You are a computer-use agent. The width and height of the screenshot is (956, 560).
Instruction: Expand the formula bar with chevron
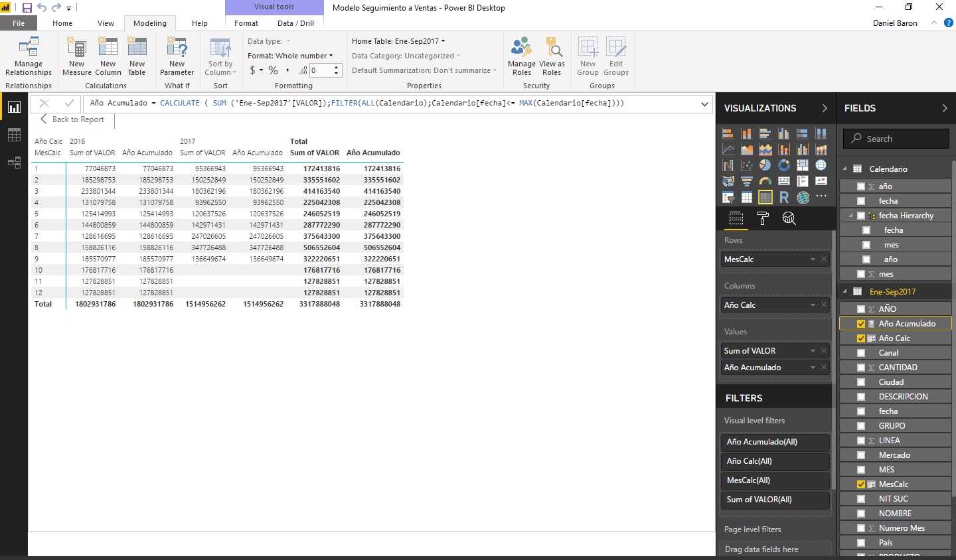[704, 104]
